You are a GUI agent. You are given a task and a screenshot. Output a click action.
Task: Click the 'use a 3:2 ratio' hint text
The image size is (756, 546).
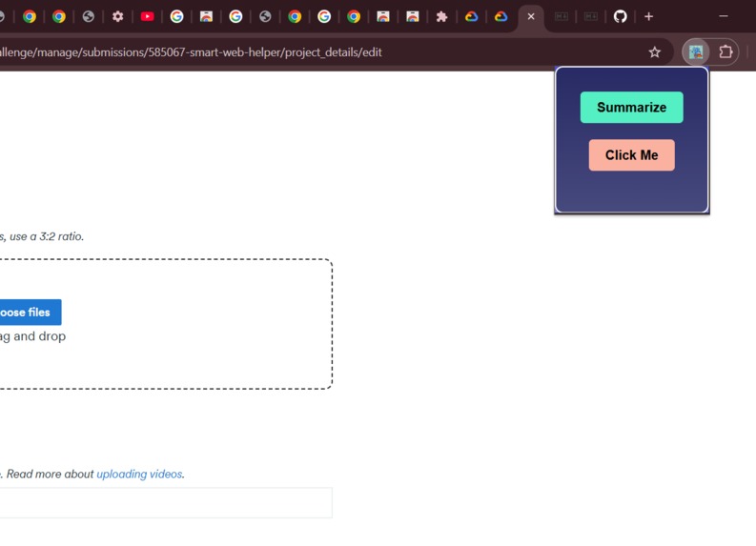47,236
